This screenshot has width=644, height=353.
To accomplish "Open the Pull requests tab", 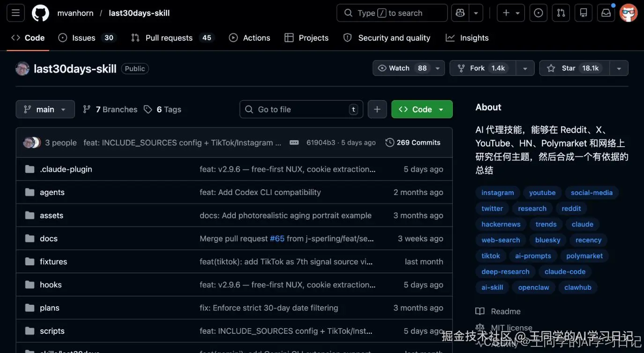I will [172, 38].
